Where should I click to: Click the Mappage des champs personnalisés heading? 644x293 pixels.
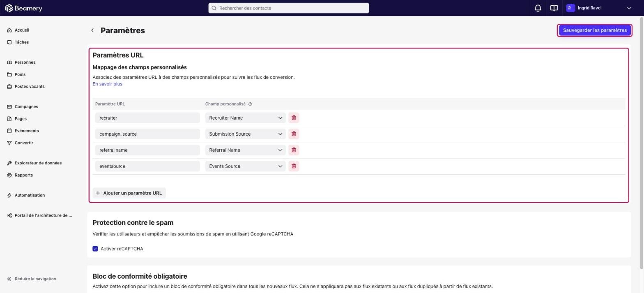pos(140,67)
